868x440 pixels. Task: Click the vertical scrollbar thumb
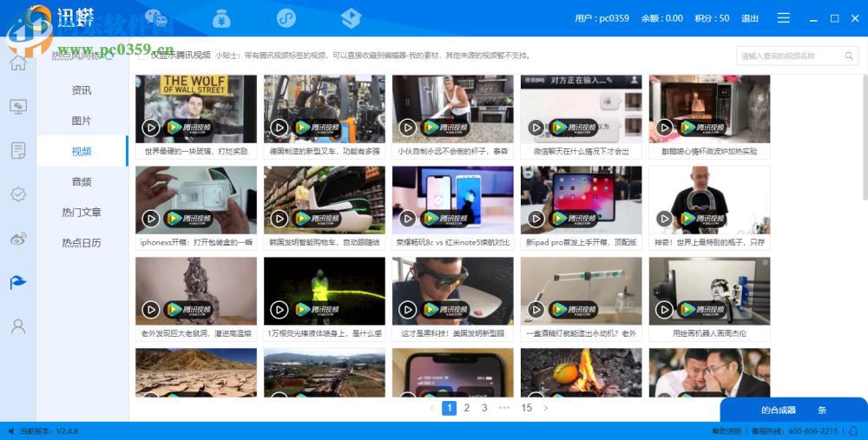coord(865,137)
